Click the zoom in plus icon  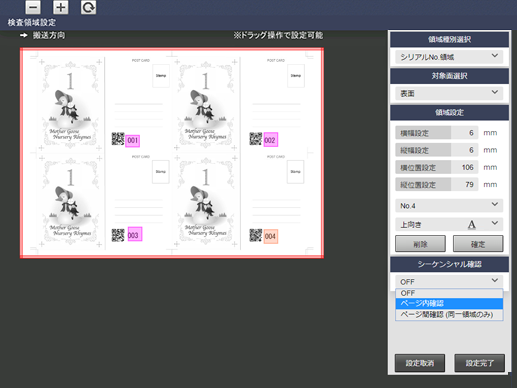pyautogui.click(x=61, y=7)
